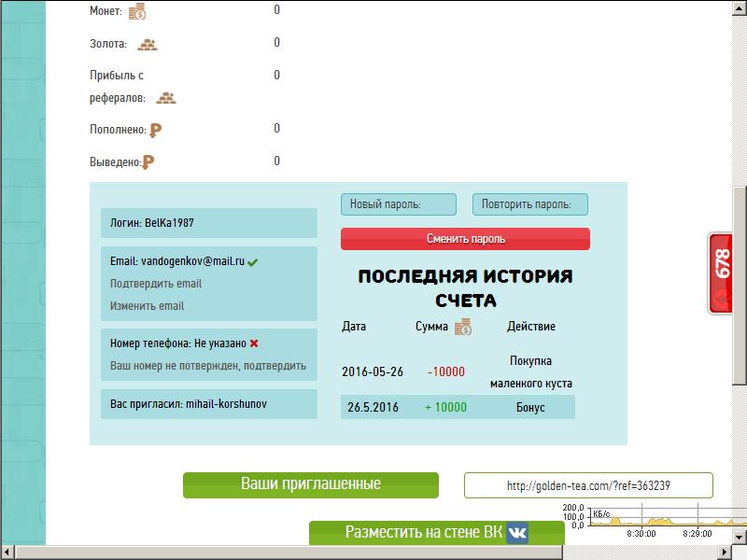The image size is (747, 560).
Task: Click the network speed graph overlay
Action: pyautogui.click(x=654, y=523)
